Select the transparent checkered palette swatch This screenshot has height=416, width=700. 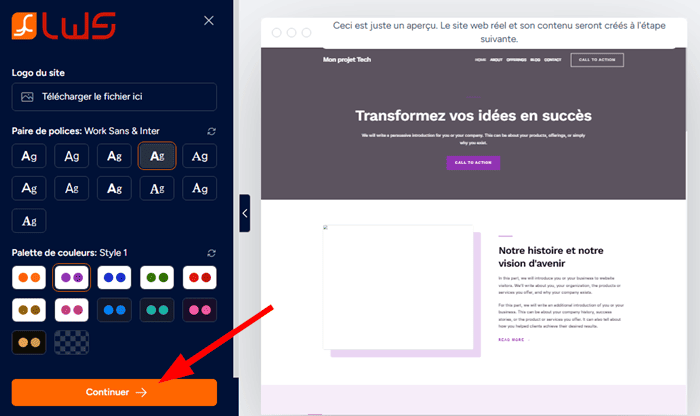pos(72,342)
